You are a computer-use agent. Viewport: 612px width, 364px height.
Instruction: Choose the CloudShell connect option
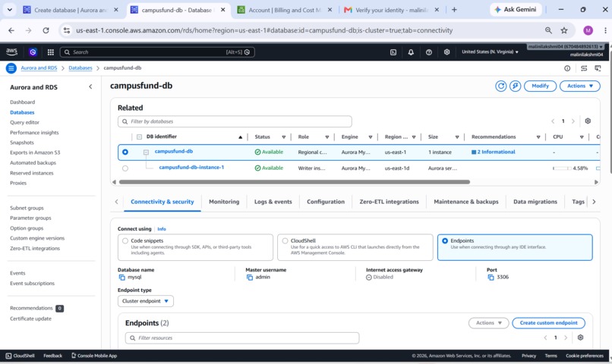tap(285, 241)
